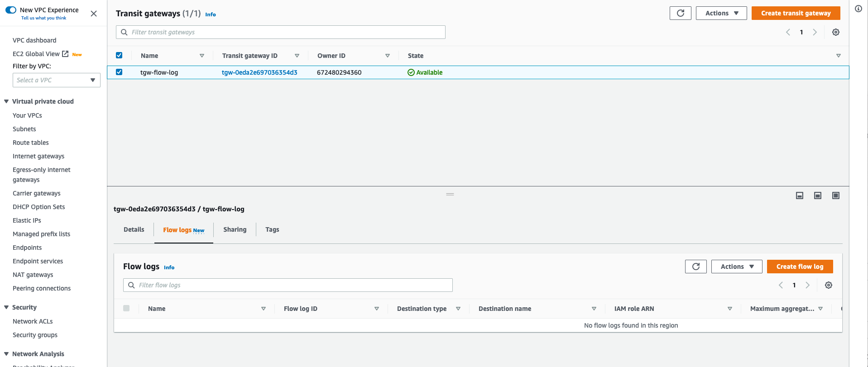Open transit gateways table preferences gear

point(836,32)
